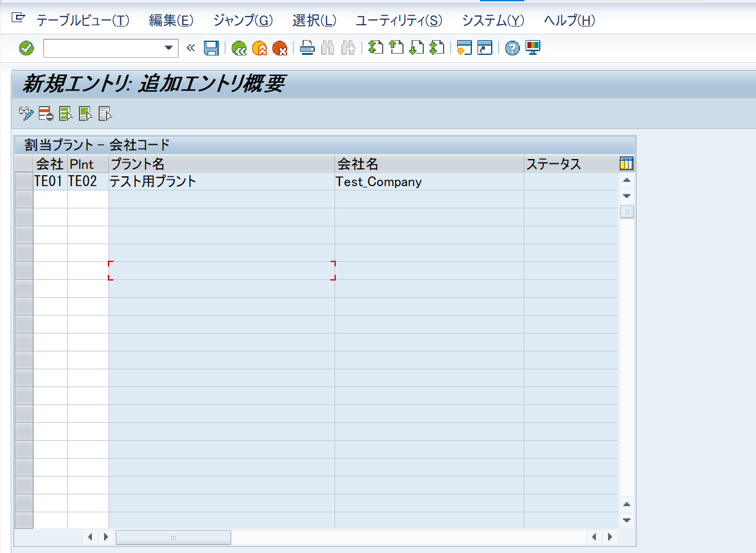Click the Help question mark icon
The width and height of the screenshot is (756, 553).
click(x=511, y=48)
